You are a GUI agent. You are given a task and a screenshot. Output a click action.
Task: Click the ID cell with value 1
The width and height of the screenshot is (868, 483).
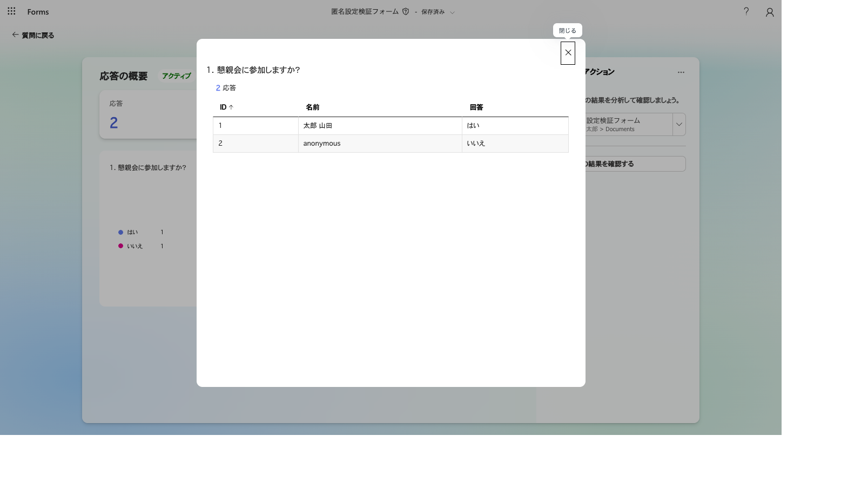pyautogui.click(x=255, y=126)
